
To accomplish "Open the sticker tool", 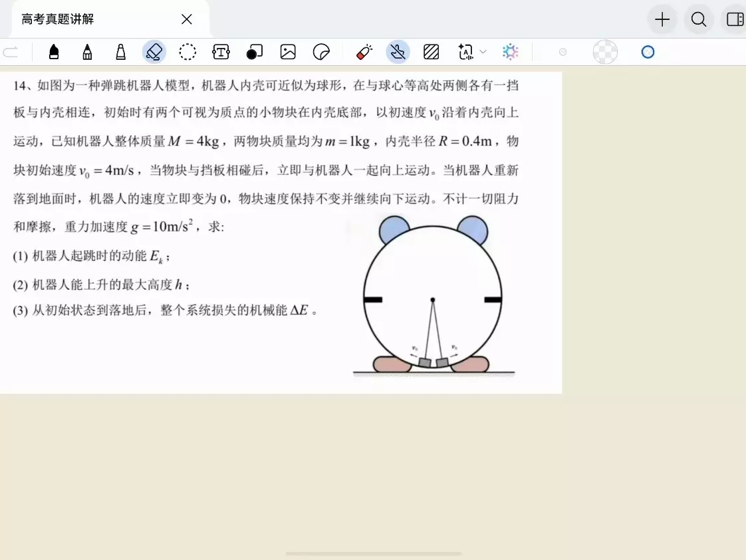I will pyautogui.click(x=322, y=52).
